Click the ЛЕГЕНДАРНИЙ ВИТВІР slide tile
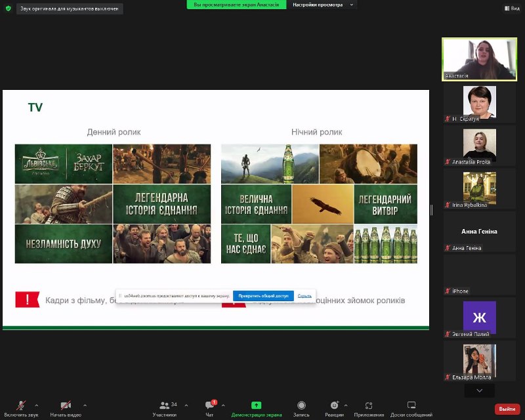The height and width of the screenshot is (420, 525). click(385, 204)
